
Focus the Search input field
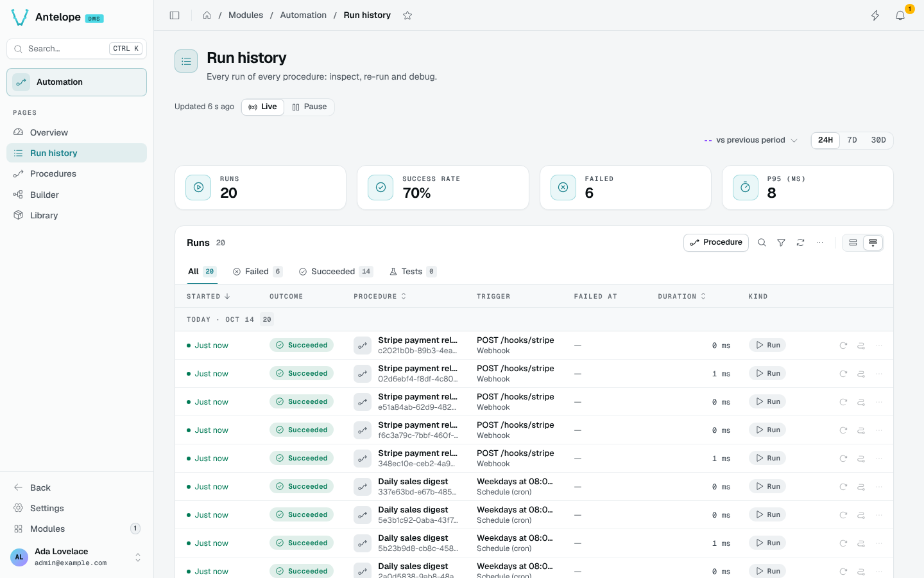(x=76, y=49)
